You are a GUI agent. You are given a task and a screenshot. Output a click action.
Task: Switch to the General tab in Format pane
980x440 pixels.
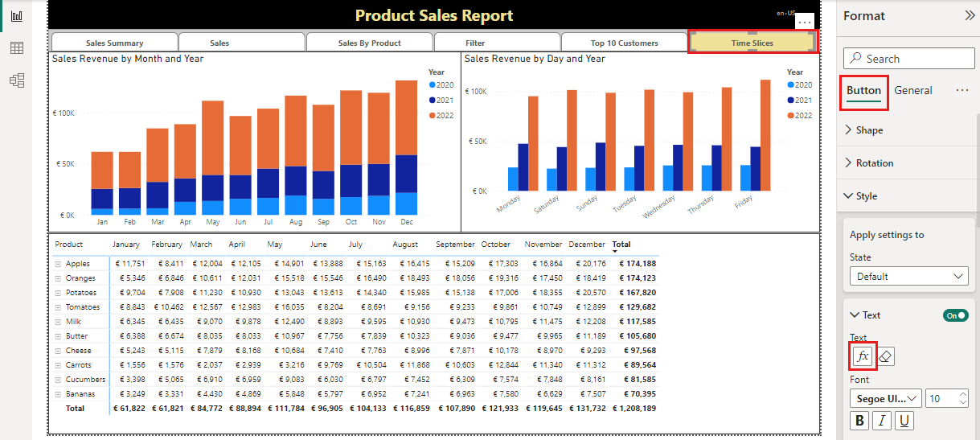913,90
